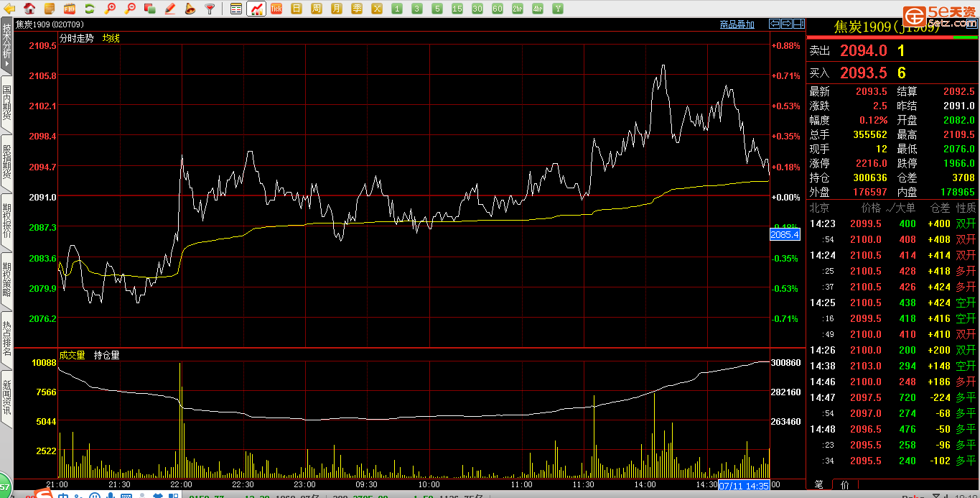Select the intraday trend chart icon
Screen dimensions: 980x498
coord(256,9)
